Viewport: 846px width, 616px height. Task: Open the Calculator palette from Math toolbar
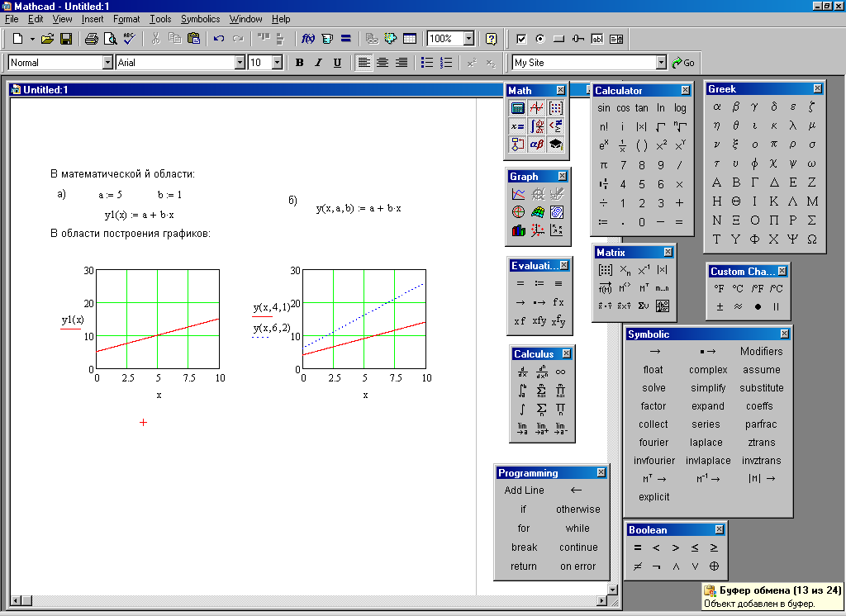tap(517, 108)
